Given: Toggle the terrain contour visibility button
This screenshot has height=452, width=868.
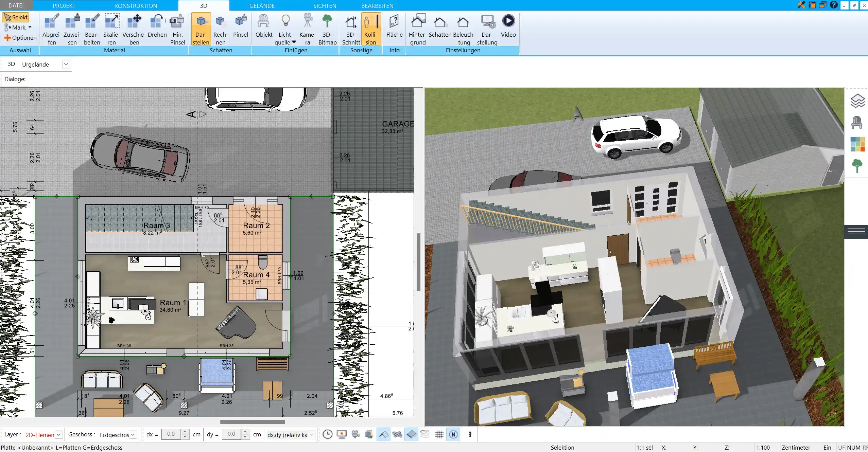Looking at the screenshot, I should coord(425,434).
